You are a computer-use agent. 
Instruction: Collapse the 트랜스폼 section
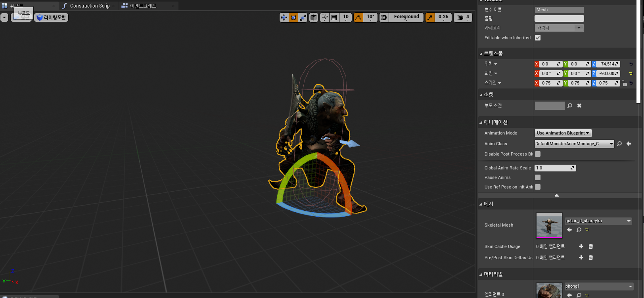pos(481,54)
